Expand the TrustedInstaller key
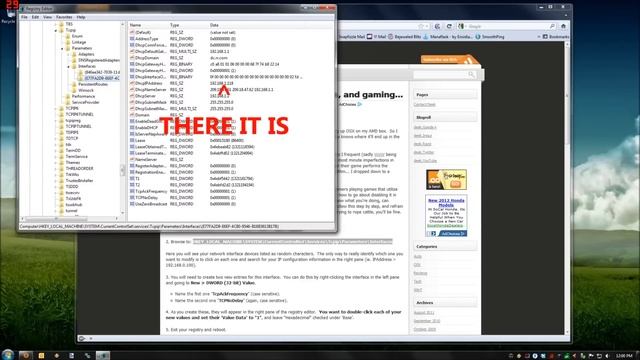Image resolution: width=640 pixels, height=360 pixels. point(56,180)
